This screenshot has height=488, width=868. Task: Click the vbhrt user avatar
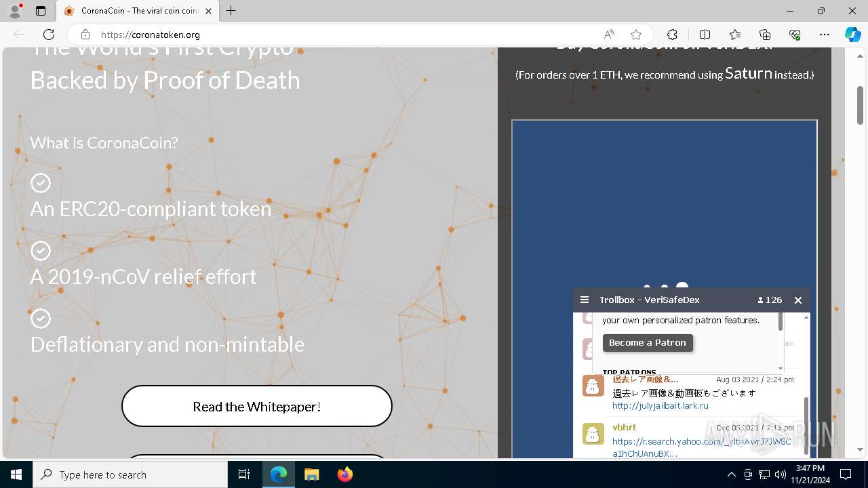pyautogui.click(x=593, y=434)
